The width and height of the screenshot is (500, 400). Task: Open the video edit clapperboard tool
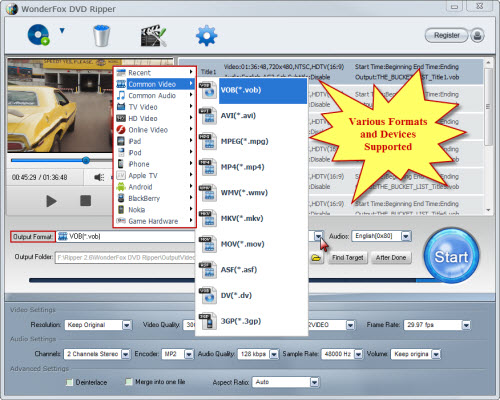click(153, 35)
